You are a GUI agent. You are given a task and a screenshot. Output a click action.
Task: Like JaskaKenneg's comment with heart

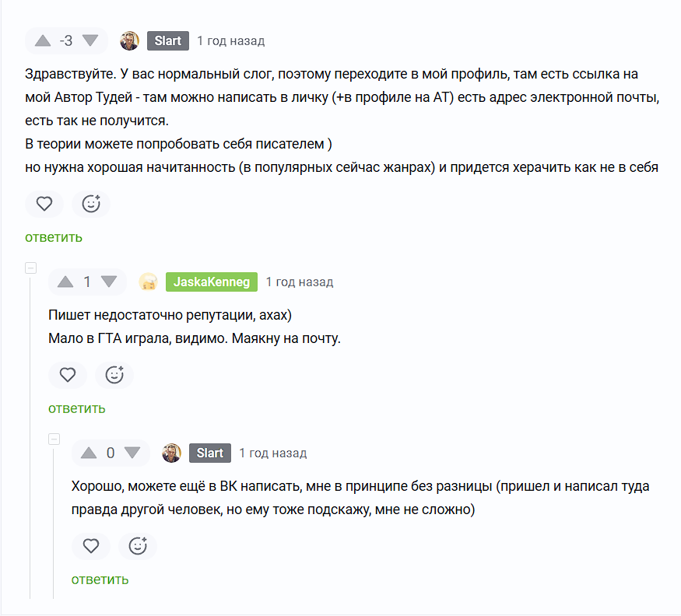pyautogui.click(x=68, y=375)
